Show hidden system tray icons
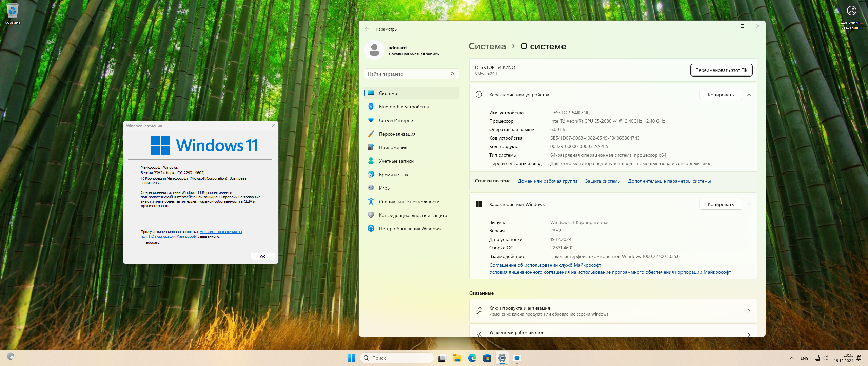Screen dimensions: 868x366 [x=791, y=358]
